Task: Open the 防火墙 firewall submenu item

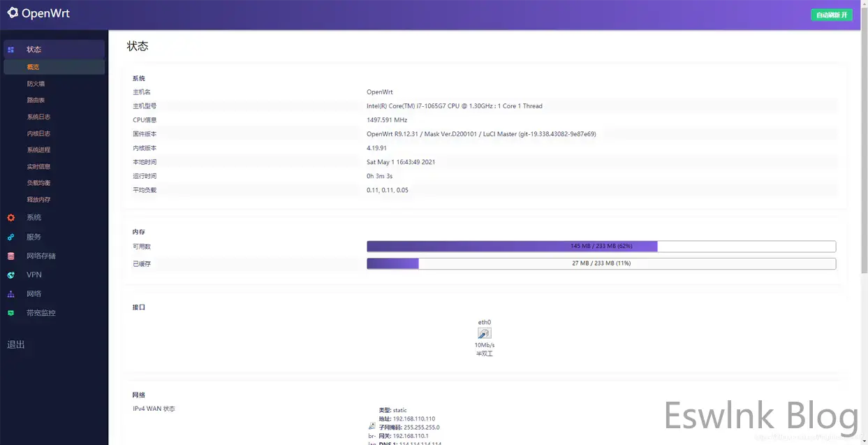Action: click(36, 84)
